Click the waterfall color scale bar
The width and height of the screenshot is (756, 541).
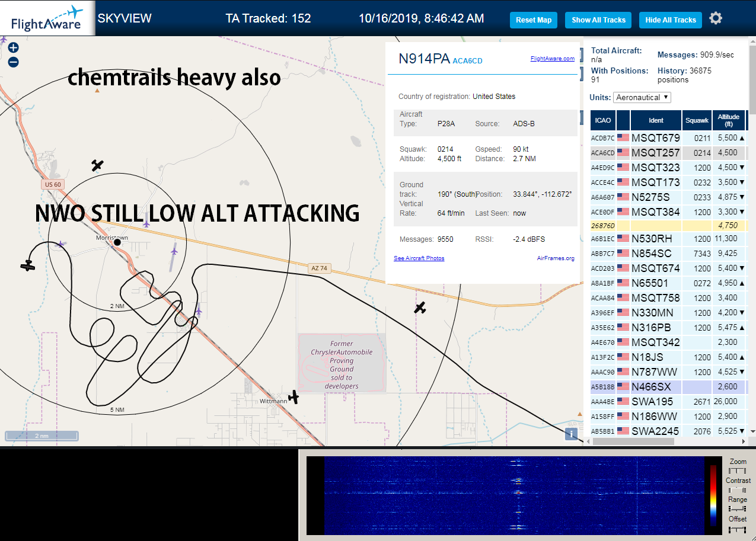[713, 495]
